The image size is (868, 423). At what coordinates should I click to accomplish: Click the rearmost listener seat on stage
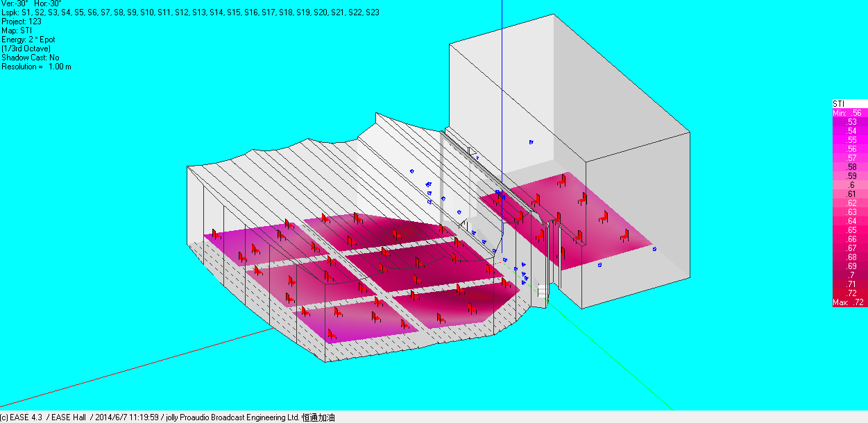pyautogui.click(x=561, y=182)
